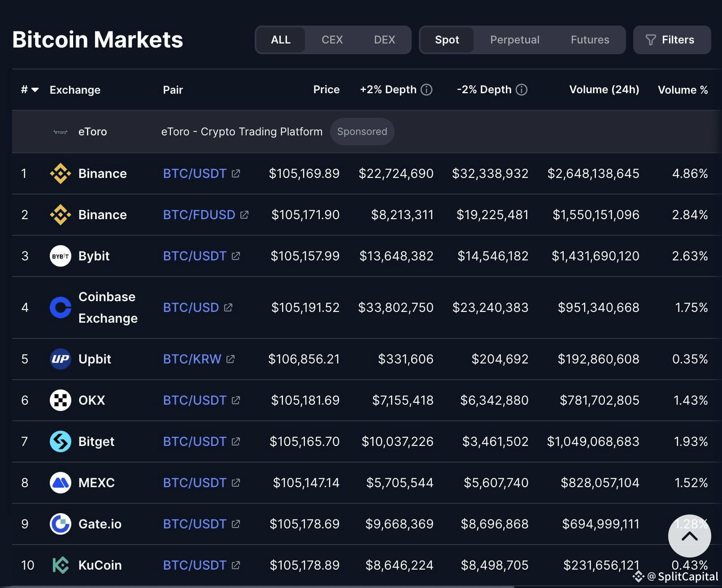Click the $33,802,750 Coinbase depth value
The height and width of the screenshot is (588, 722).
click(396, 307)
